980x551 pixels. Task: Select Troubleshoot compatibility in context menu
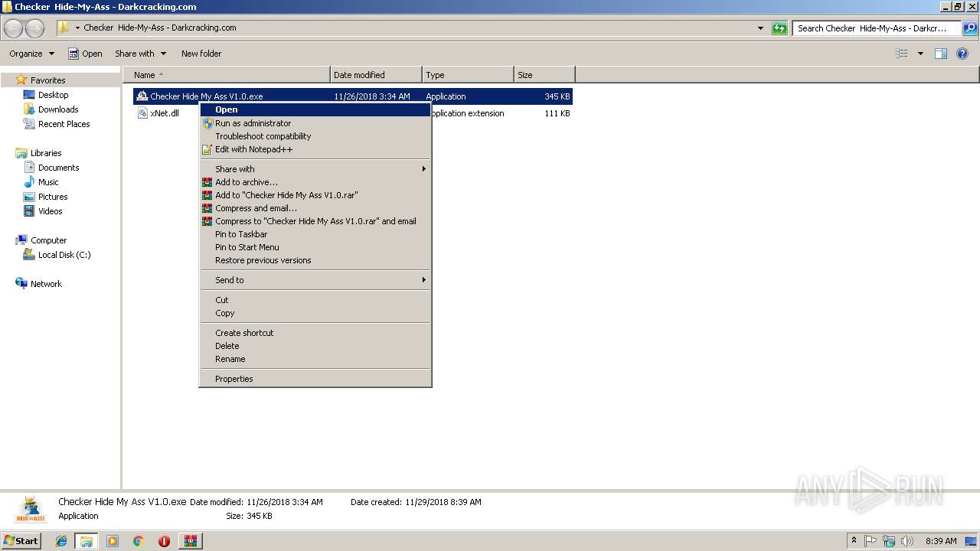[x=315, y=136]
